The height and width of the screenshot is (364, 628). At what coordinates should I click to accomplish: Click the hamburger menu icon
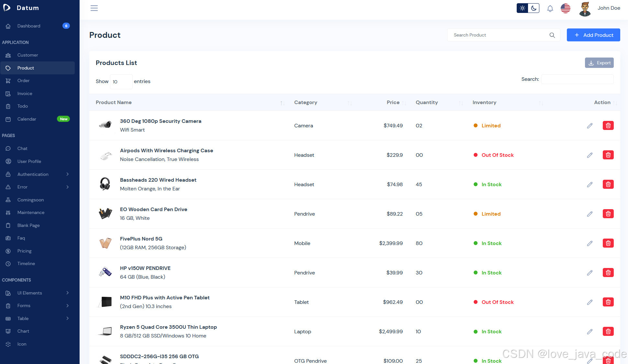[x=94, y=8]
